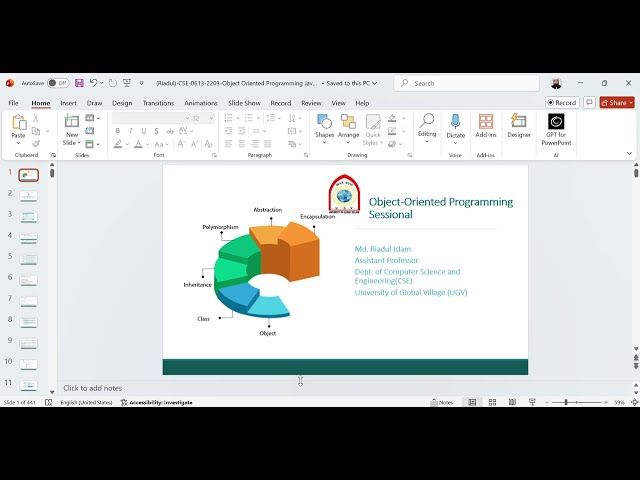Open the Animations tab
The image size is (640, 480).
(201, 103)
